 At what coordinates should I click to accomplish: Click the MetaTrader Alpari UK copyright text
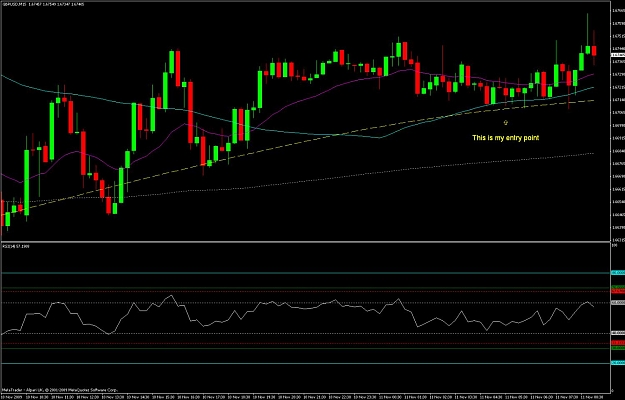(x=59, y=390)
